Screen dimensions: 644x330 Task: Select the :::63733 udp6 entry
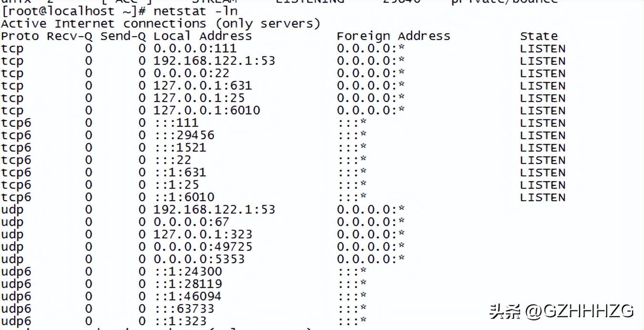point(184,309)
